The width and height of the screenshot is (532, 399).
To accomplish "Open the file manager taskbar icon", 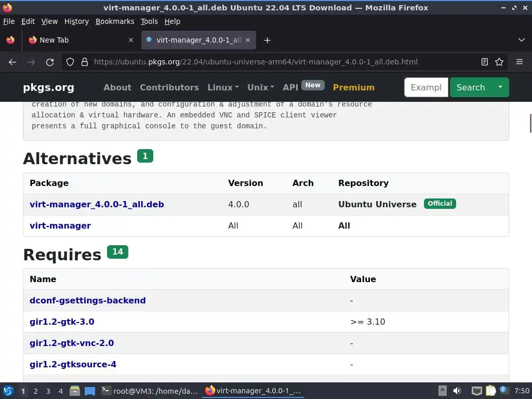I will (75, 391).
